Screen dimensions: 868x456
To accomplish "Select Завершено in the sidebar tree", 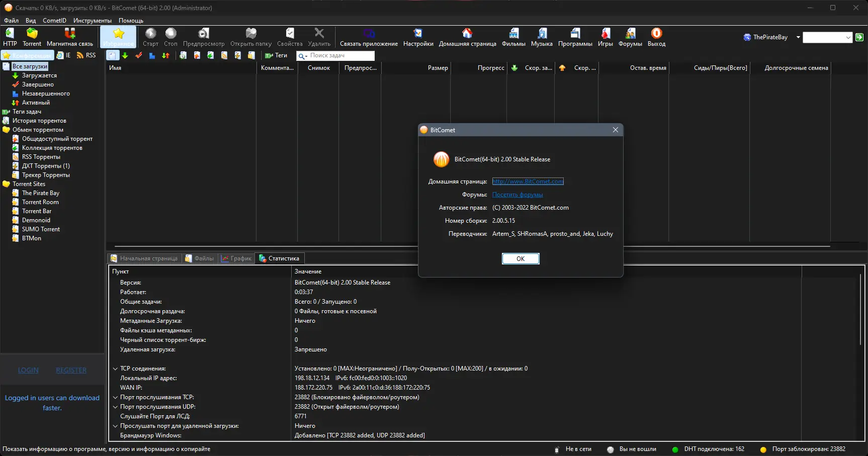I will pos(38,84).
